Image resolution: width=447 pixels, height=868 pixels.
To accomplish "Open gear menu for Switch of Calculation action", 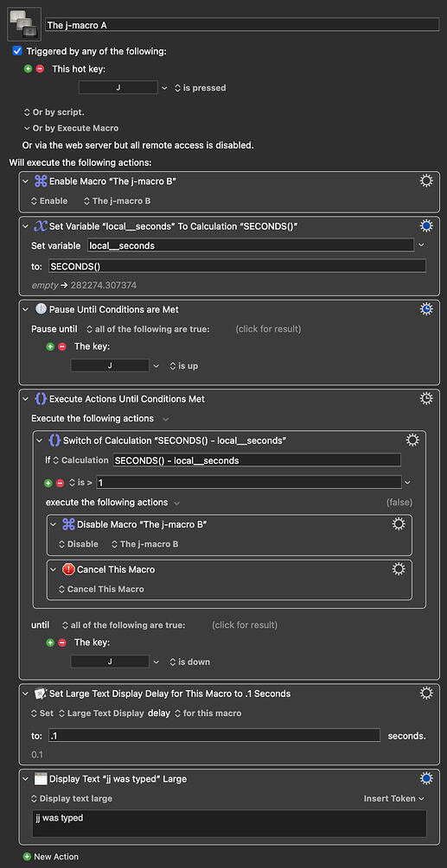I will [412, 440].
